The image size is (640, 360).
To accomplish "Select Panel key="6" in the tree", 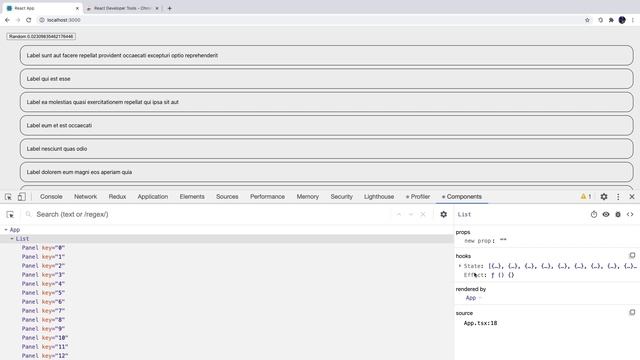I will tap(43, 302).
